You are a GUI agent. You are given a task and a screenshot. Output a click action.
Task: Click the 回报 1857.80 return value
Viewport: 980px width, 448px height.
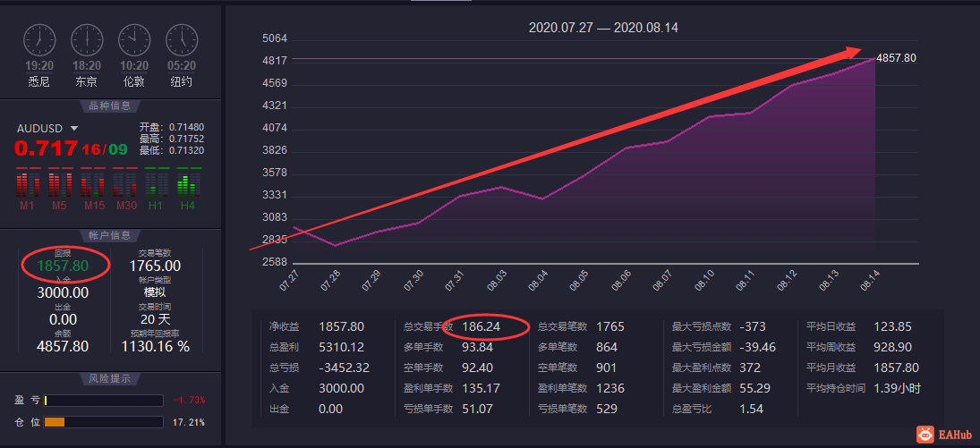tap(64, 265)
